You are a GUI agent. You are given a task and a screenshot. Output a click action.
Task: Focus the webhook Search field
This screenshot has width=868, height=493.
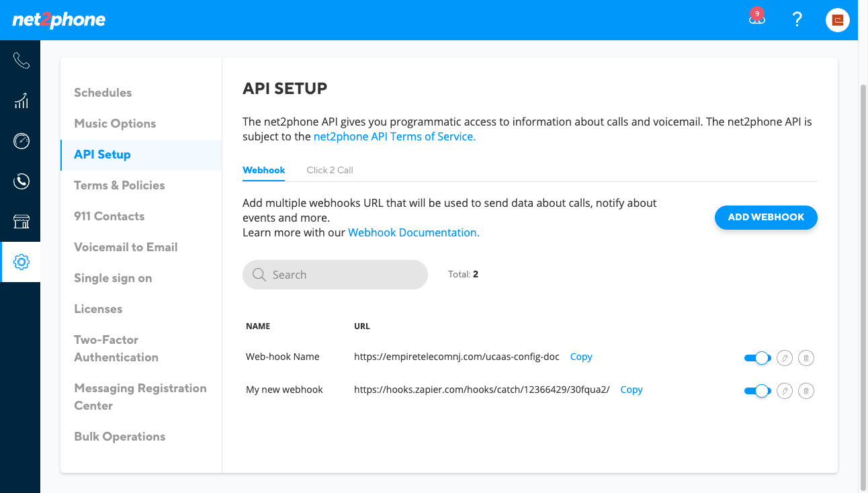point(335,275)
